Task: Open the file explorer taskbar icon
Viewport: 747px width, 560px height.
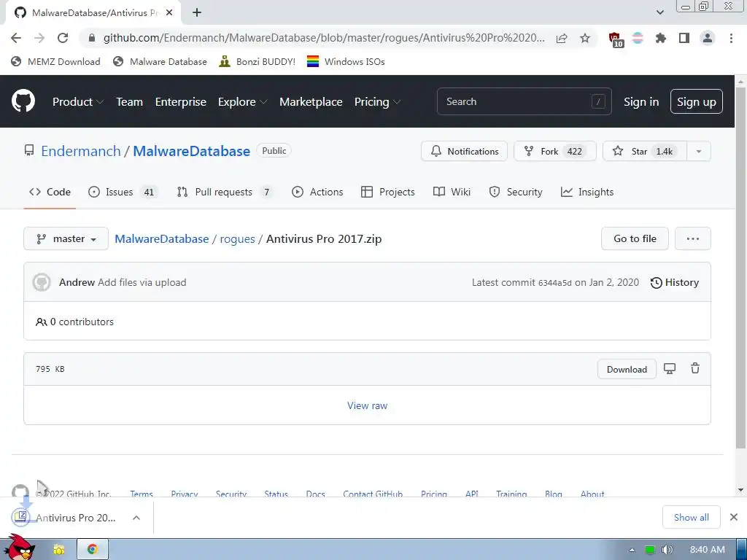Action: click(59, 550)
